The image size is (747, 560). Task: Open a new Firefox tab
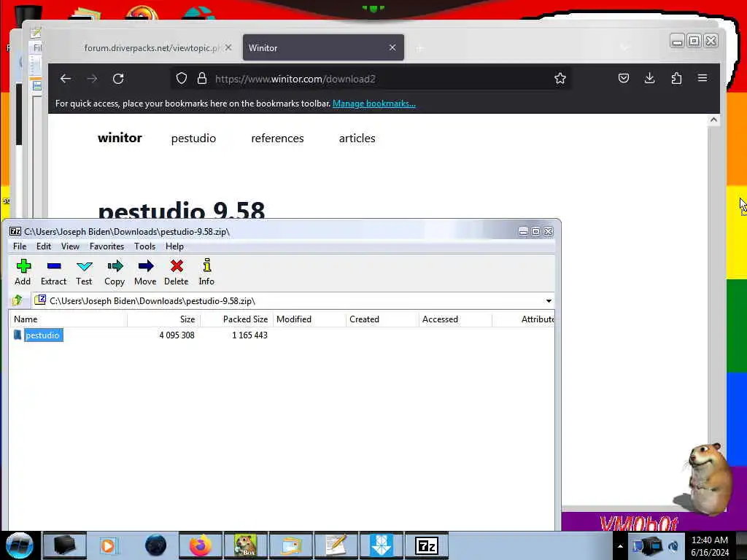click(x=419, y=48)
